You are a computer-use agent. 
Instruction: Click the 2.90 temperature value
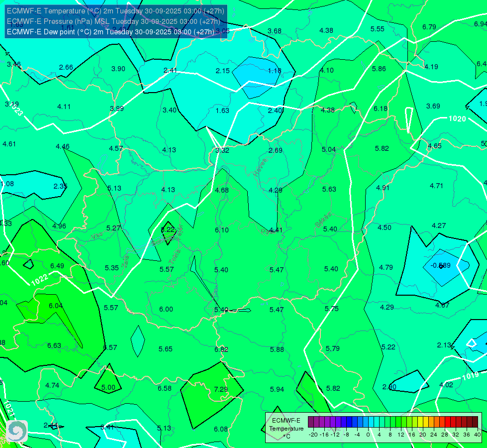(389, 387)
